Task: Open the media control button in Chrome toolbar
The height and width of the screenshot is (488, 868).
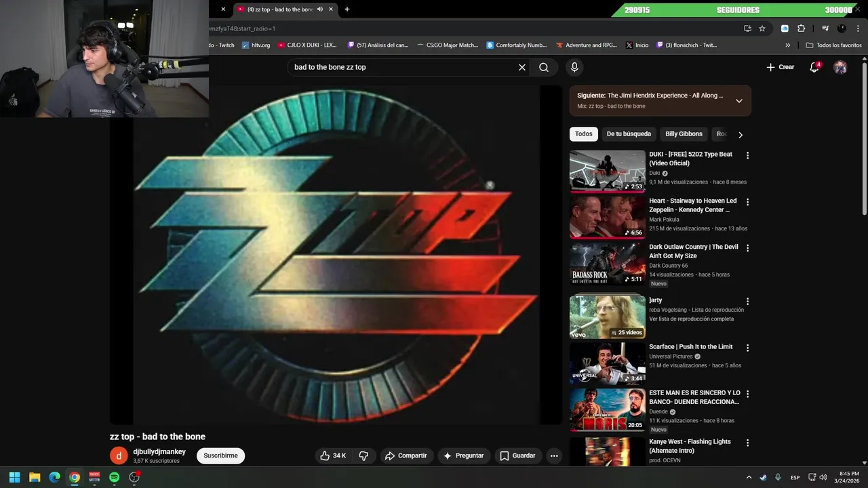Action: [x=825, y=28]
